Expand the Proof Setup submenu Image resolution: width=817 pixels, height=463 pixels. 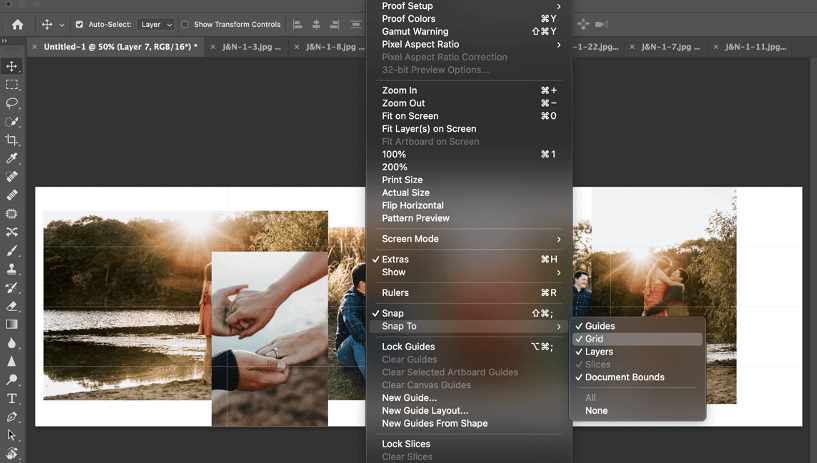click(x=467, y=6)
